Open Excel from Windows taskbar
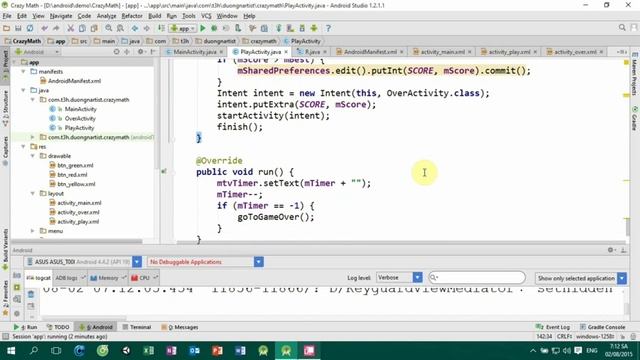Screen dimensions: 640x360 (x=149, y=351)
